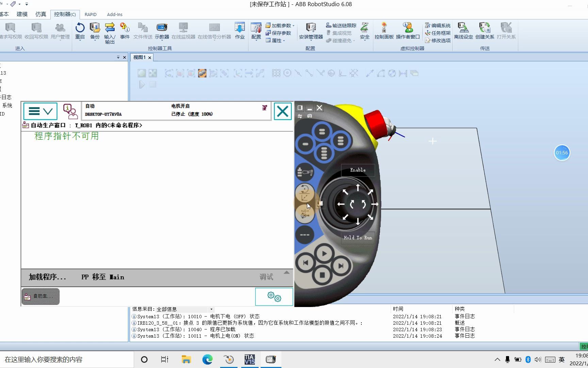Click 加载程序... (Load Program)
The image size is (588, 368).
click(47, 277)
